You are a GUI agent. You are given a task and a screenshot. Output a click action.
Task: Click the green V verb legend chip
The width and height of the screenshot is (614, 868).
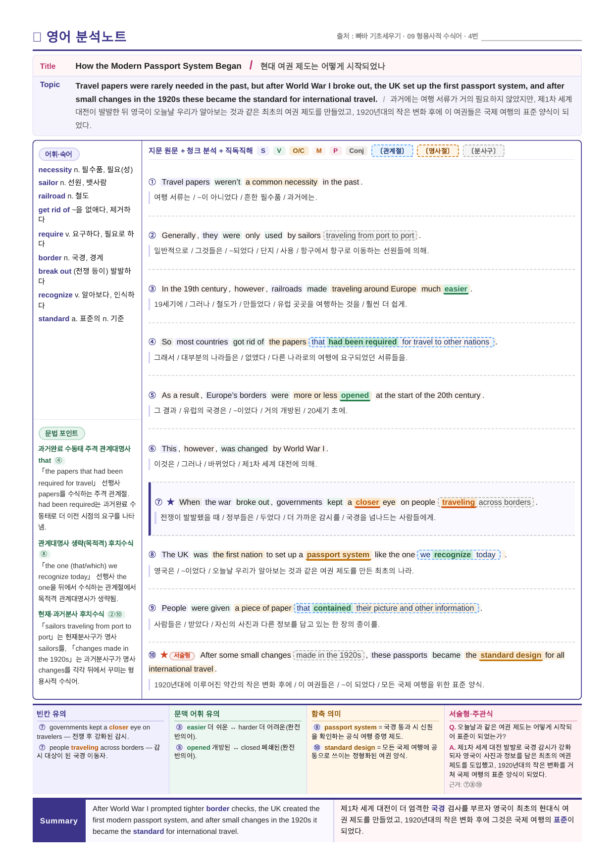click(279, 151)
